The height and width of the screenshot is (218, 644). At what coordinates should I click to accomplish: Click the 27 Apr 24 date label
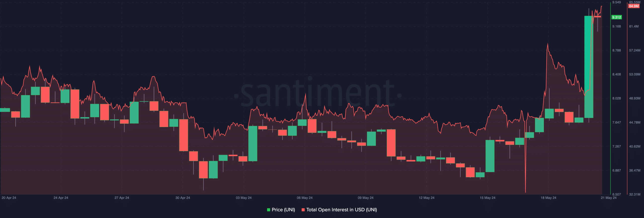click(122, 198)
